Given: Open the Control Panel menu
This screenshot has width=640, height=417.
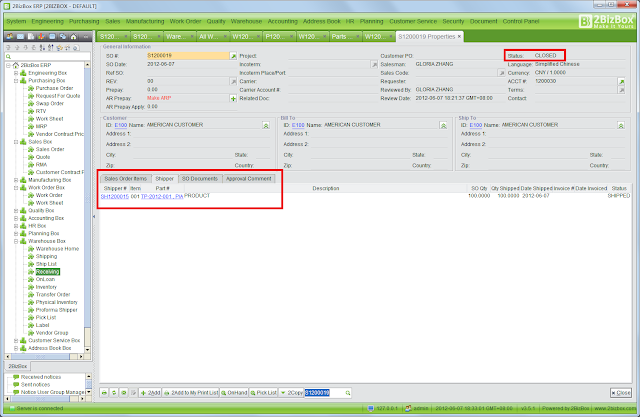Looking at the screenshot, I should click(521, 21).
